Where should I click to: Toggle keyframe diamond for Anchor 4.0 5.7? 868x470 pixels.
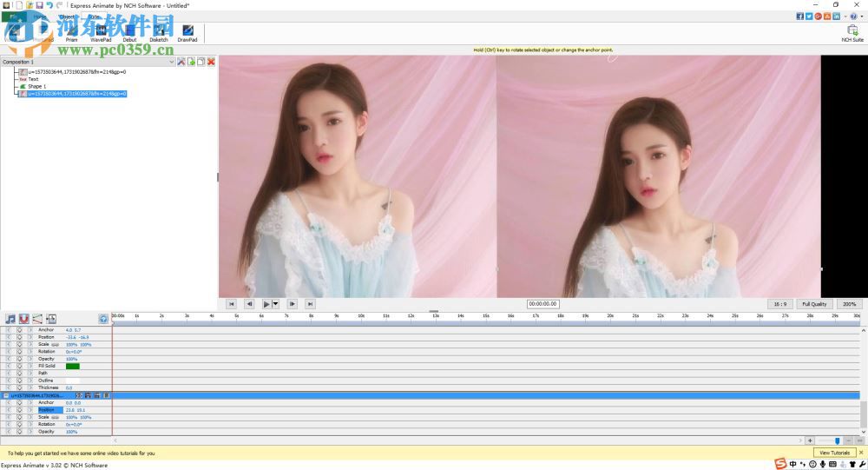point(19,330)
